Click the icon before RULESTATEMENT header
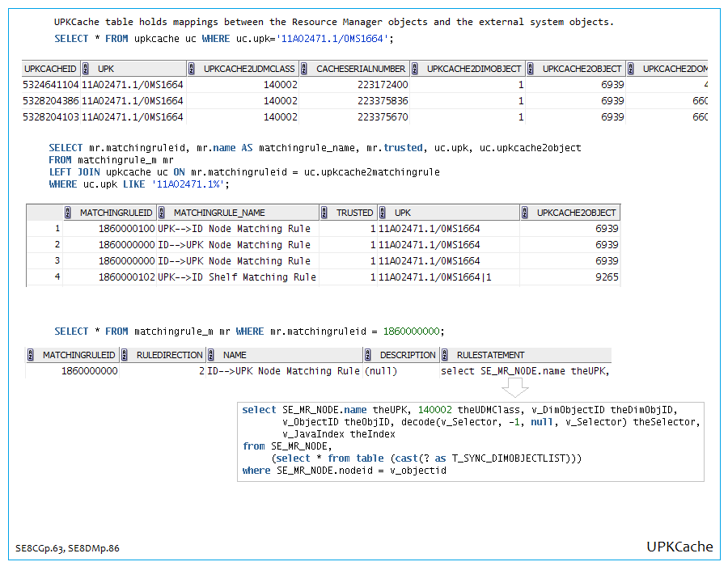The width and height of the screenshot is (728, 566). pyautogui.click(x=446, y=355)
